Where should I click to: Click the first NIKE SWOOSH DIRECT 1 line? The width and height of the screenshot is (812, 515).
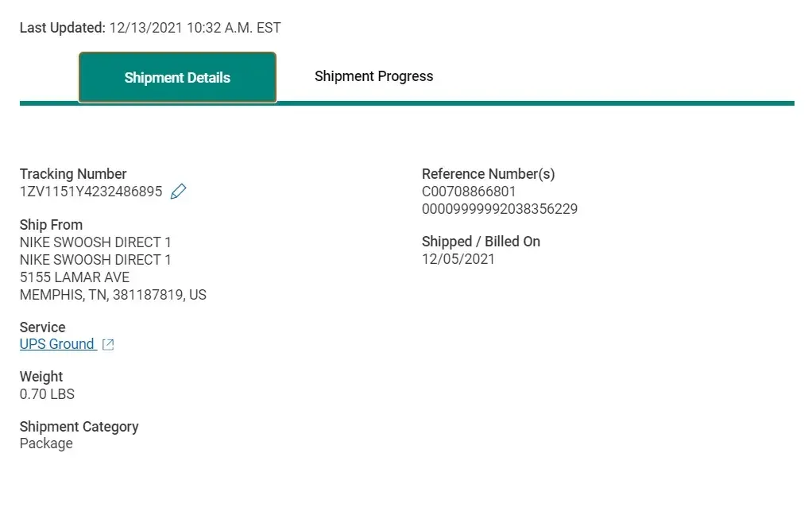[x=95, y=242]
